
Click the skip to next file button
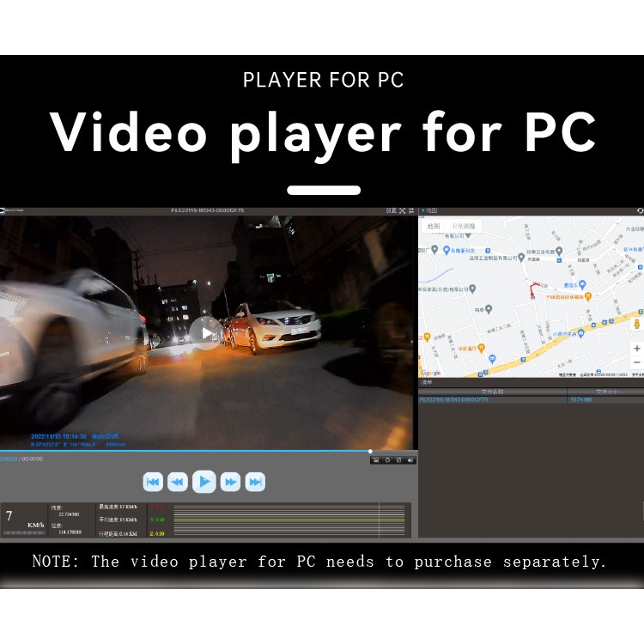point(255,482)
